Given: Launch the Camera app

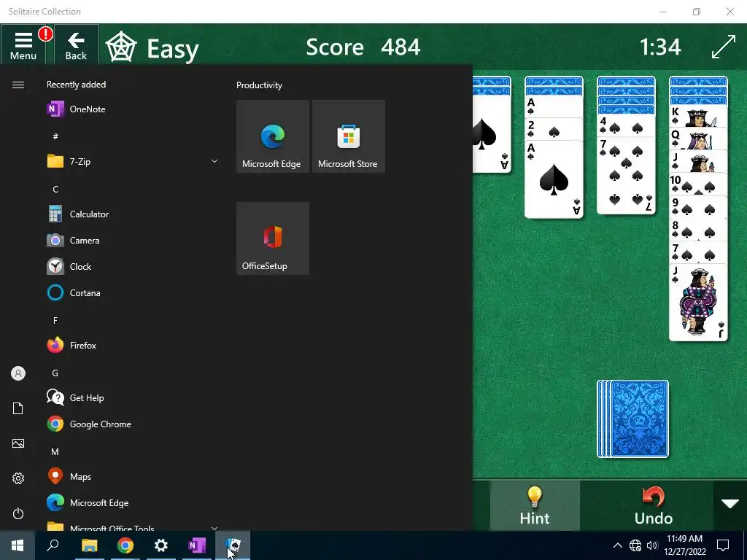Looking at the screenshot, I should point(133,241).
